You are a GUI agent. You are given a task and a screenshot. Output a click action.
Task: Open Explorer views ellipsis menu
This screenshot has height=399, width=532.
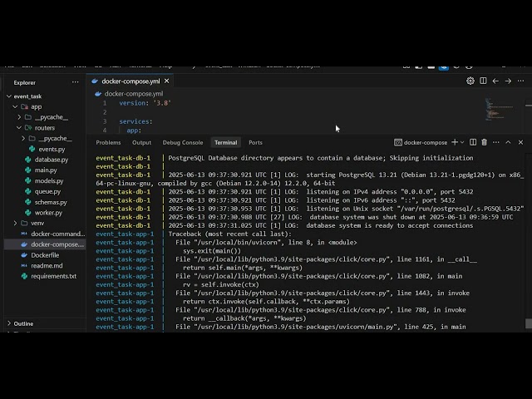76,82
